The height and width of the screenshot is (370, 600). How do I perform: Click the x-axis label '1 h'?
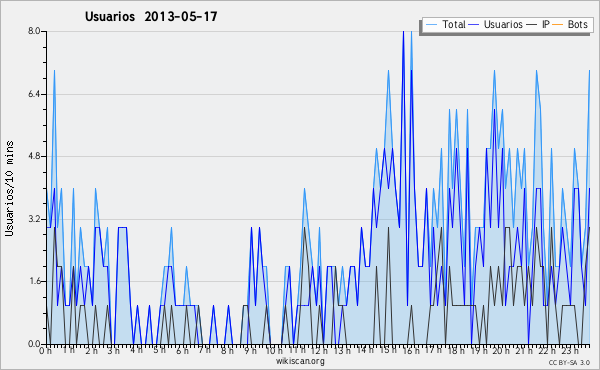69,350
